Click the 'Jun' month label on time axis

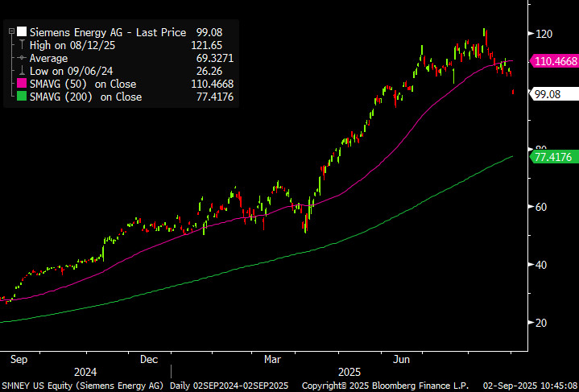coord(401,360)
